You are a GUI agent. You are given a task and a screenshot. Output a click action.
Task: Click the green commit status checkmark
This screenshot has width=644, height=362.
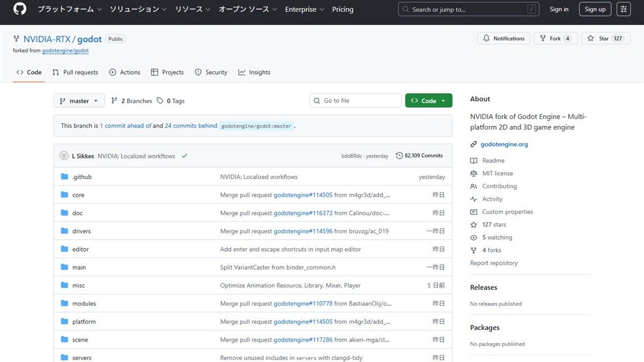[185, 156]
